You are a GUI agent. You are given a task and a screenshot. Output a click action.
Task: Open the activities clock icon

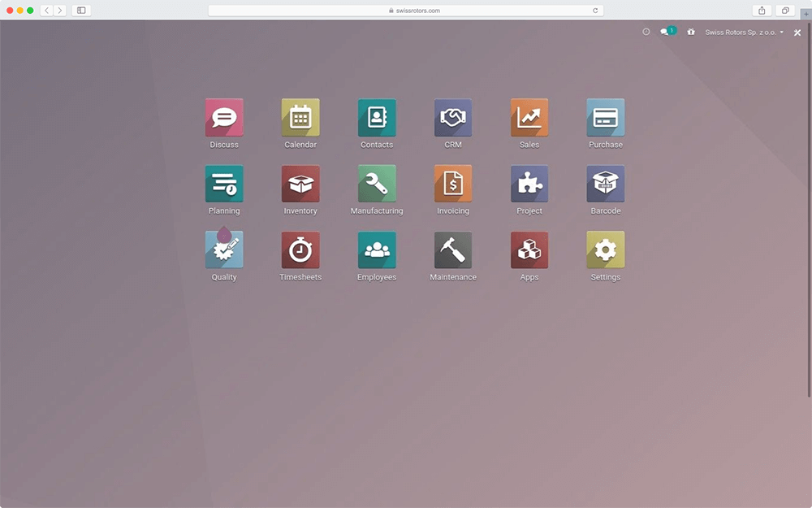646,32
